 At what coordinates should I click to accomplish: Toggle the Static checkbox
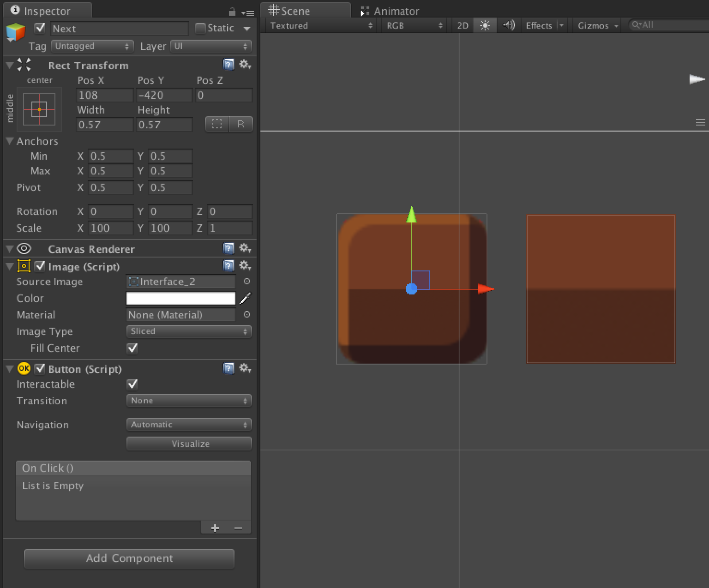[x=200, y=28]
